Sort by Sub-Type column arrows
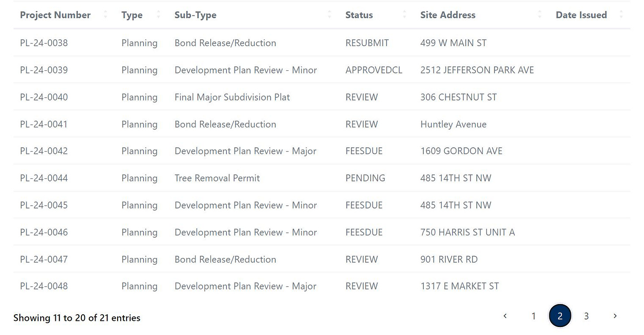This screenshot has height=335, width=644. (330, 15)
